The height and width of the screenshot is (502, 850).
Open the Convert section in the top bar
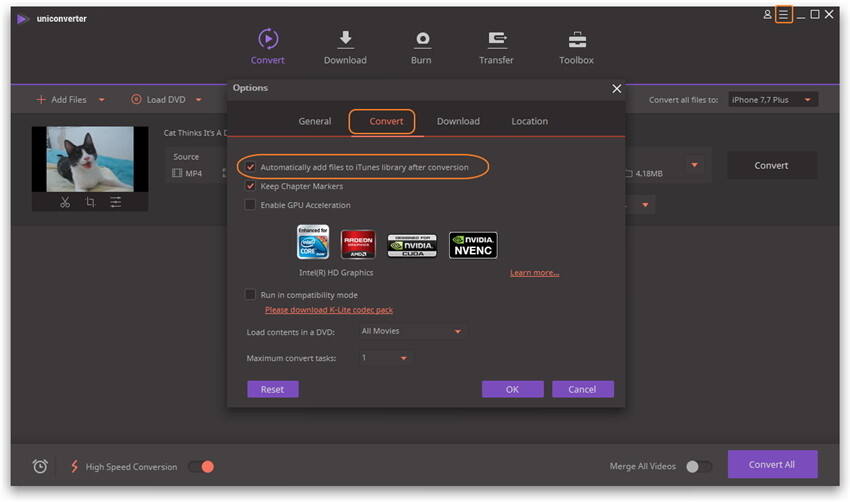tap(268, 47)
